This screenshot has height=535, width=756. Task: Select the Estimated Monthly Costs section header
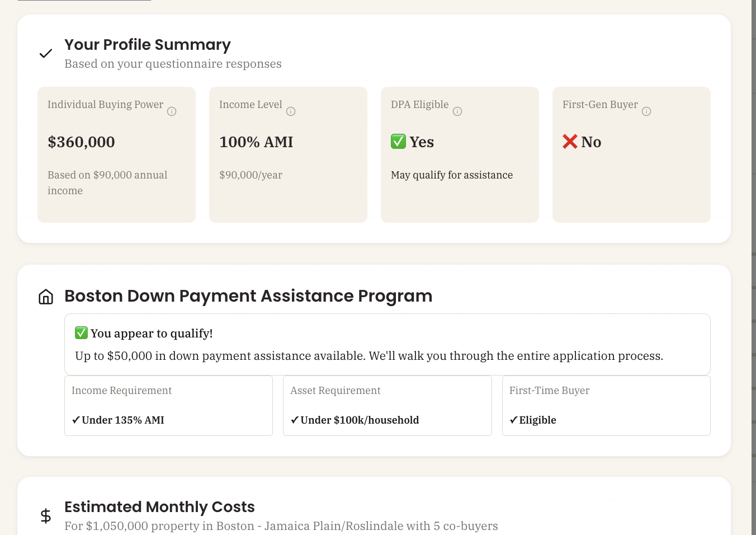pyautogui.click(x=159, y=507)
